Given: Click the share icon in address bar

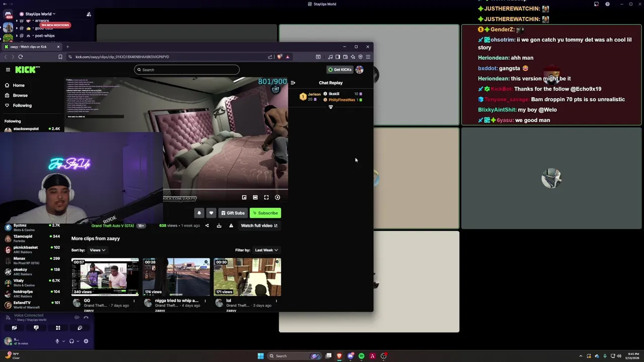Looking at the screenshot, I should [x=270, y=57].
